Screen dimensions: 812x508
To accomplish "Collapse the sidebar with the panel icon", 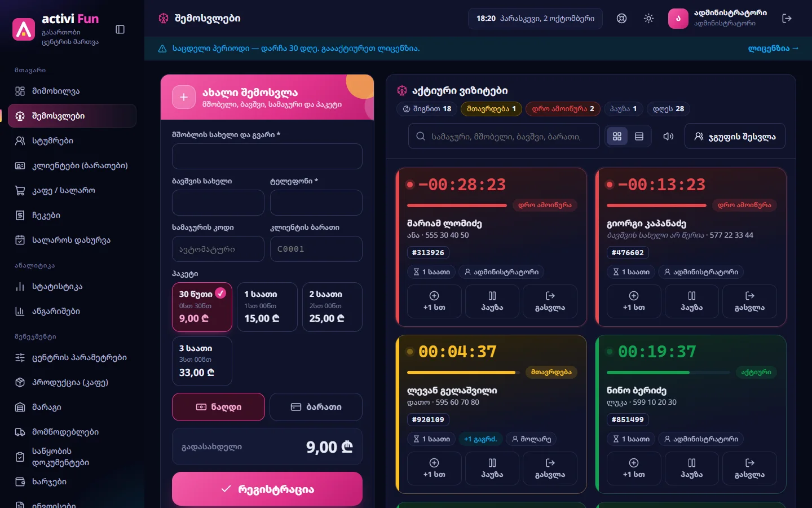I will click(120, 29).
